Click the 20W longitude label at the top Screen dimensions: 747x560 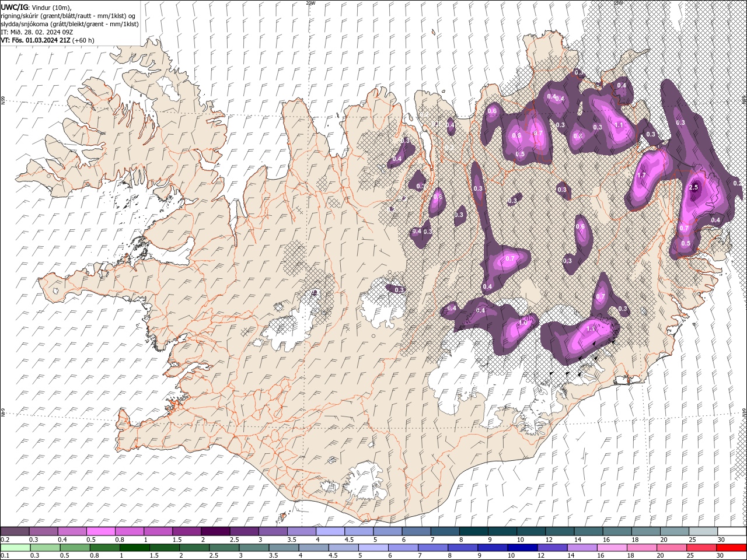tap(310, 3)
